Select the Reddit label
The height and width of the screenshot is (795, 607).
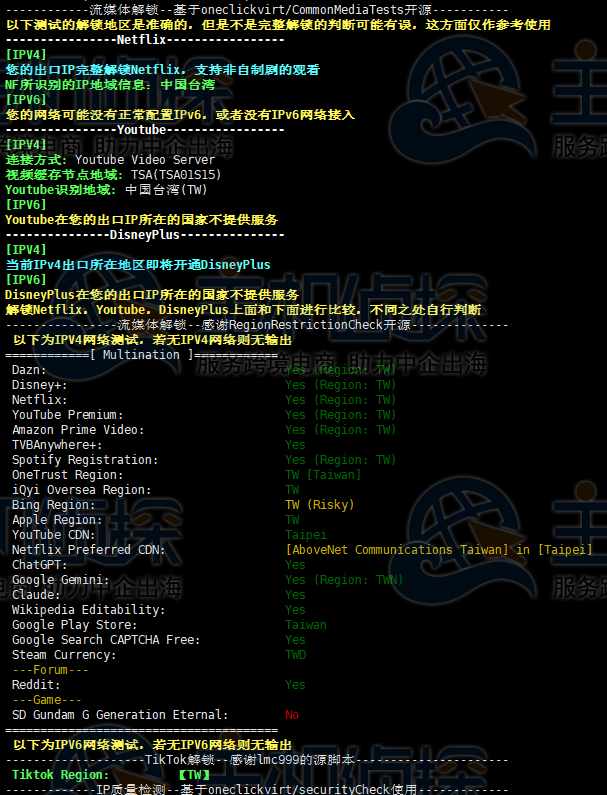tap(35, 685)
